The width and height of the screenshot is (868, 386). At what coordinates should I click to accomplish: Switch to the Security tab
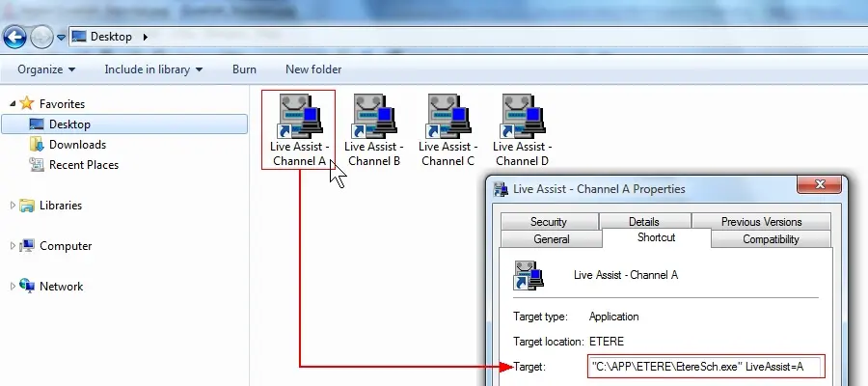(x=549, y=222)
